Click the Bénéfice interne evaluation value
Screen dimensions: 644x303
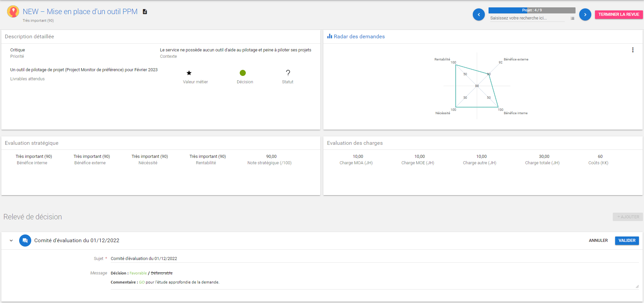34,157
